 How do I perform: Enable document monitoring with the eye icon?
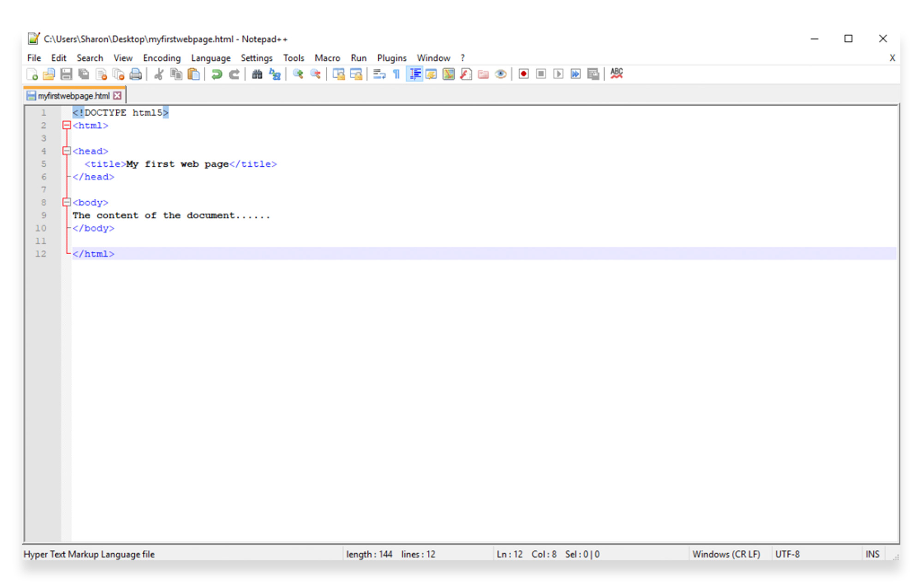[500, 74]
